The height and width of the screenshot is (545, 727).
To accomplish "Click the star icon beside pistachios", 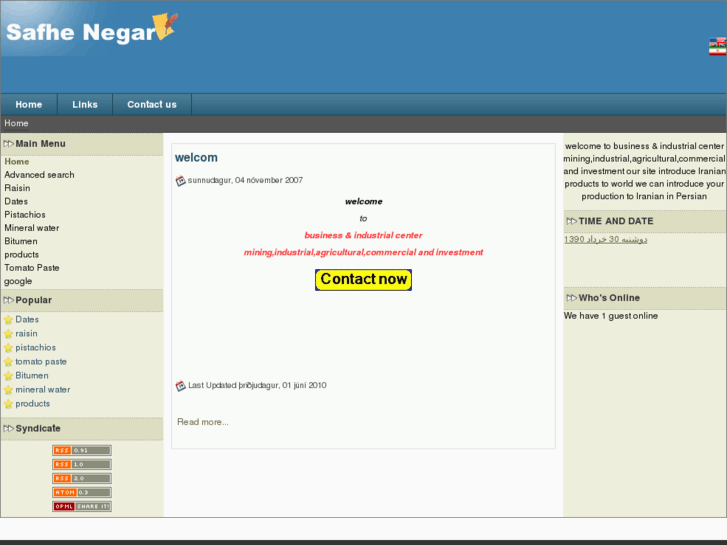I will (8, 348).
